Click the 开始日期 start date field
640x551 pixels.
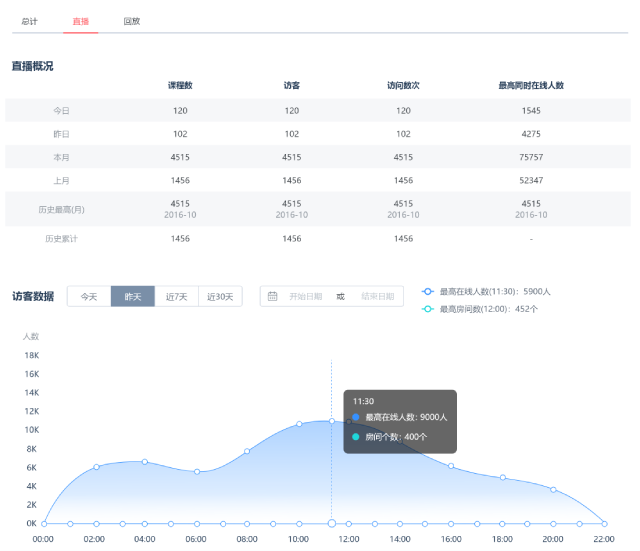(306, 297)
